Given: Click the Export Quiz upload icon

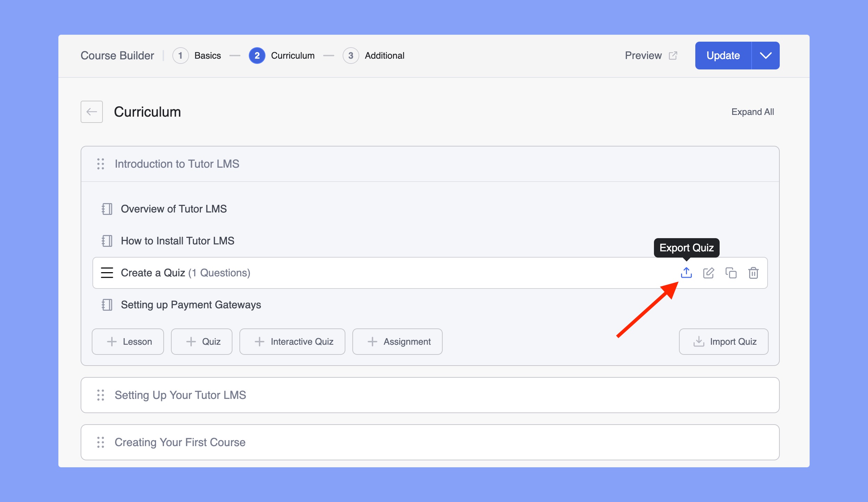Looking at the screenshot, I should coord(686,273).
